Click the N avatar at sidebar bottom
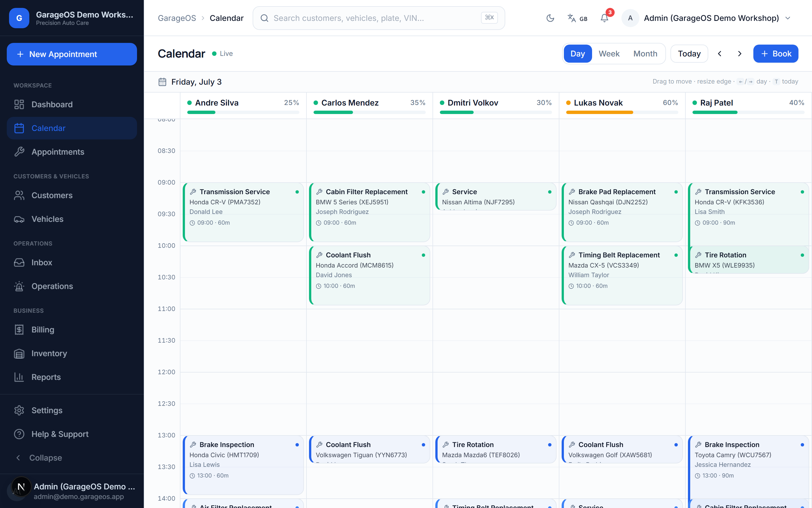 tap(21, 487)
